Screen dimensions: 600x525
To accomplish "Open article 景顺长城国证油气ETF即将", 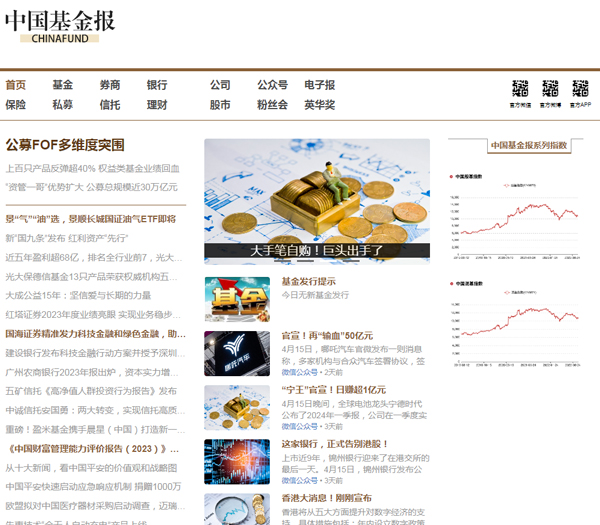I will click(90, 219).
